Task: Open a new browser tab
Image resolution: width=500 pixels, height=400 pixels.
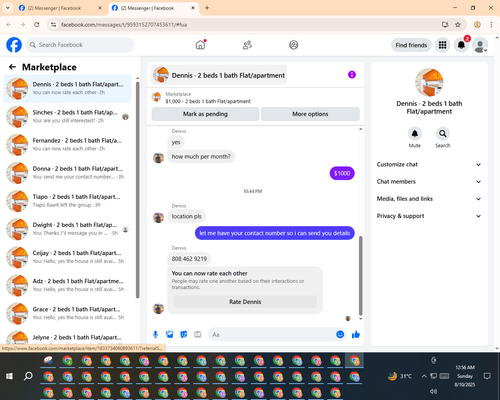Action: click(x=207, y=8)
